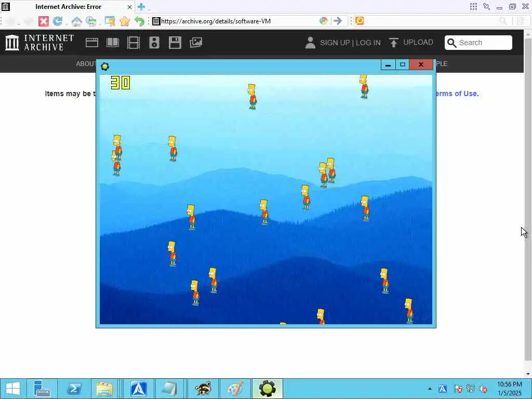Screen dimensions: 532x399
Task: Click SIGN UP link
Action: [335, 43]
